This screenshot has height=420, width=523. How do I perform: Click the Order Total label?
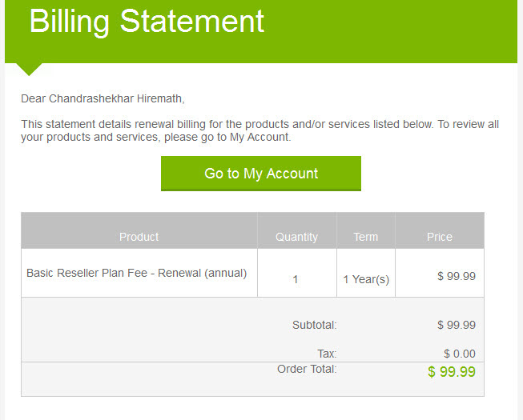coord(307,369)
